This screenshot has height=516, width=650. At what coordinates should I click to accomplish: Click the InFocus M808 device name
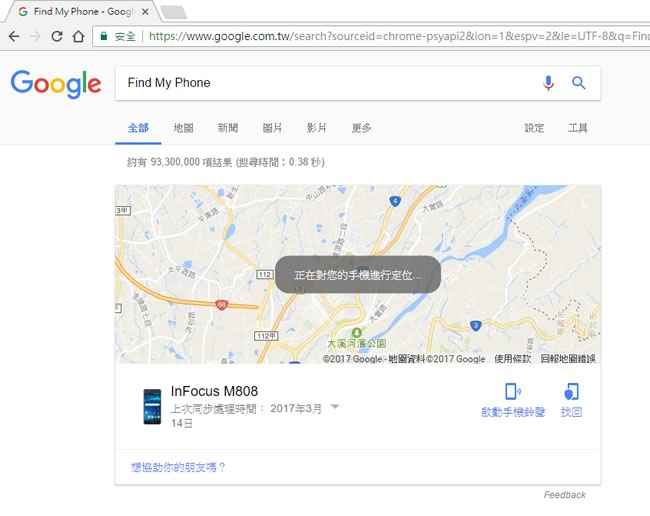point(214,391)
